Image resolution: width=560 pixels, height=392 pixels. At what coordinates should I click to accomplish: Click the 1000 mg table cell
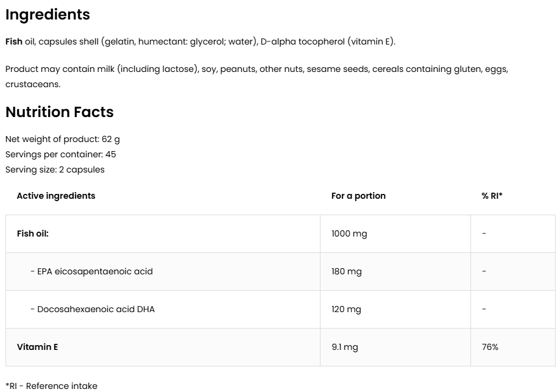[x=349, y=233]
